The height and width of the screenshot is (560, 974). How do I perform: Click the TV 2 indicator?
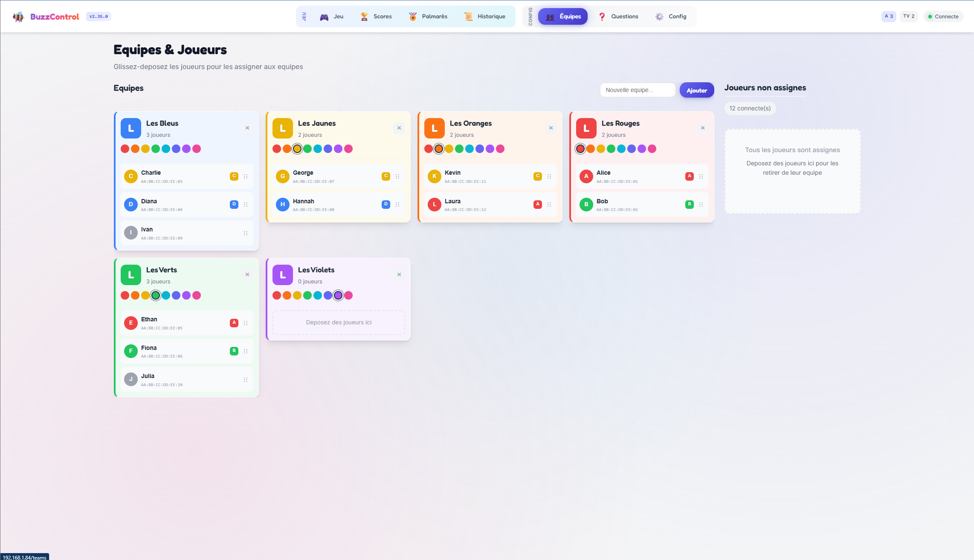[x=909, y=16]
